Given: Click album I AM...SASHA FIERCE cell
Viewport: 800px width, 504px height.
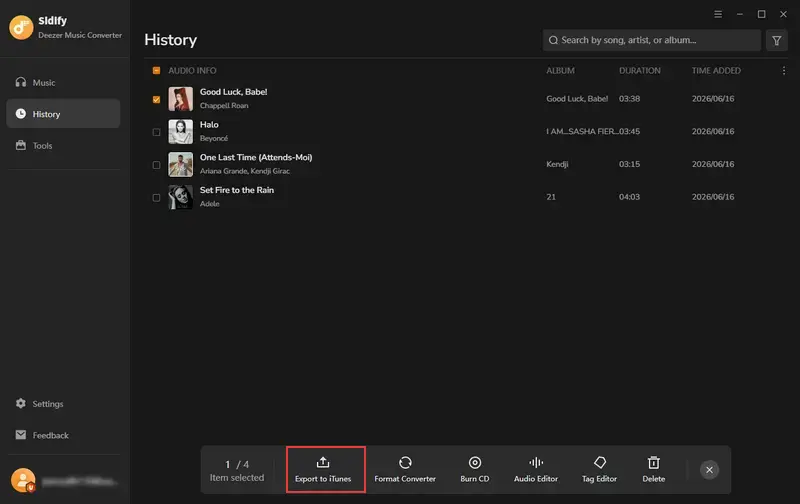Looking at the screenshot, I should pyautogui.click(x=582, y=132).
